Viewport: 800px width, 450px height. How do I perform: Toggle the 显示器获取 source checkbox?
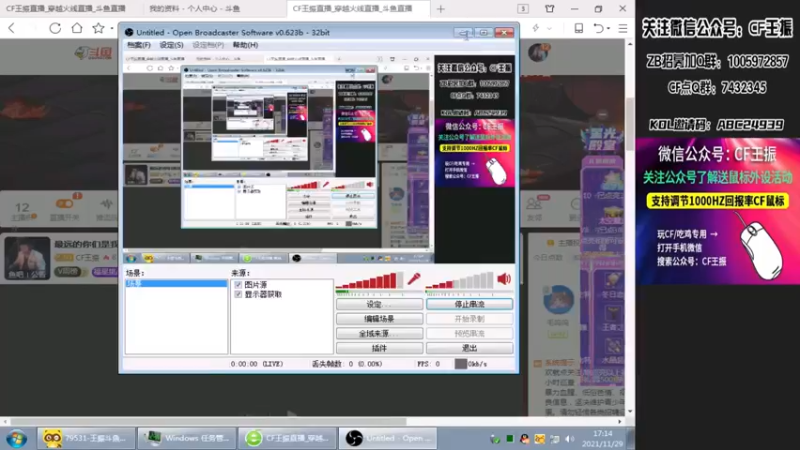(238, 294)
